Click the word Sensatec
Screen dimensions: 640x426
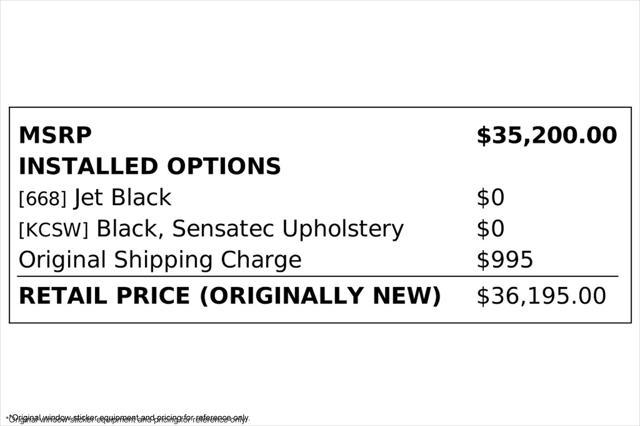coord(223,229)
